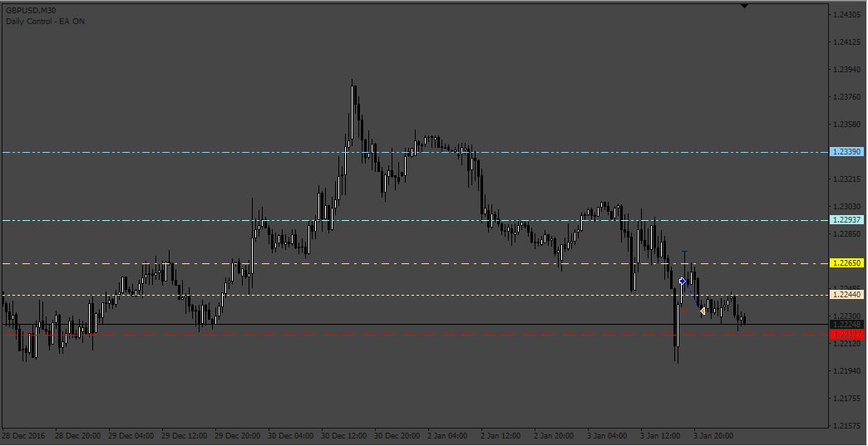The height and width of the screenshot is (446, 868).
Task: Click the GBPUSD,M30 chart title text
Action: point(31,11)
